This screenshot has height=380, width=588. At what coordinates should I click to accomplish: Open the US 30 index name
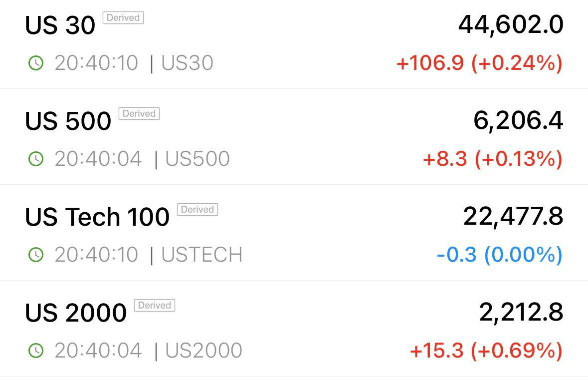point(60,25)
